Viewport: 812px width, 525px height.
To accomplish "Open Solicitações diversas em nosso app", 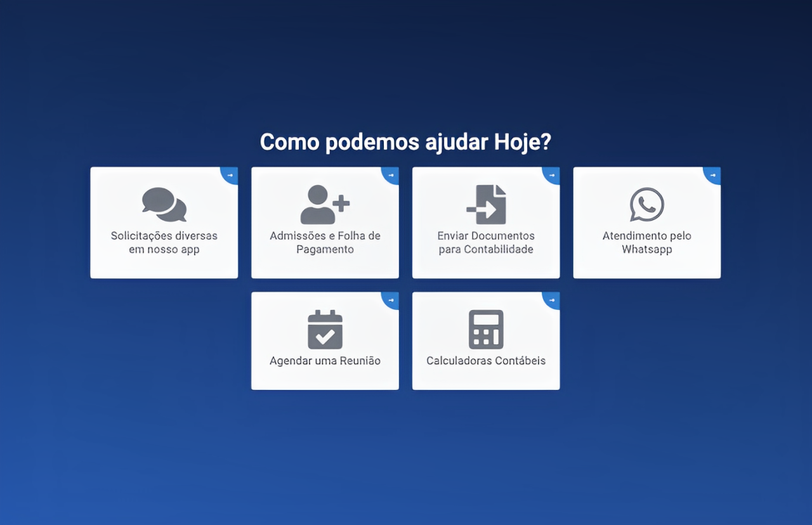I will pos(163,222).
